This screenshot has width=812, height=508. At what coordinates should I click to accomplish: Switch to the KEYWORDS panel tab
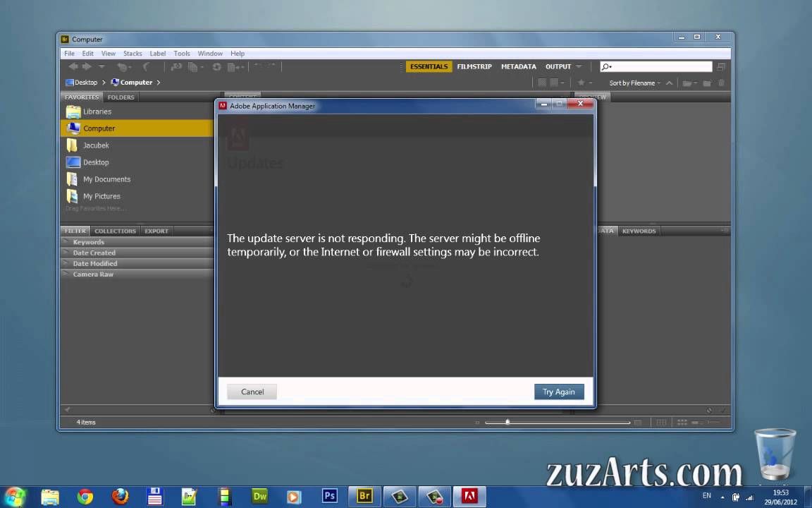[639, 231]
